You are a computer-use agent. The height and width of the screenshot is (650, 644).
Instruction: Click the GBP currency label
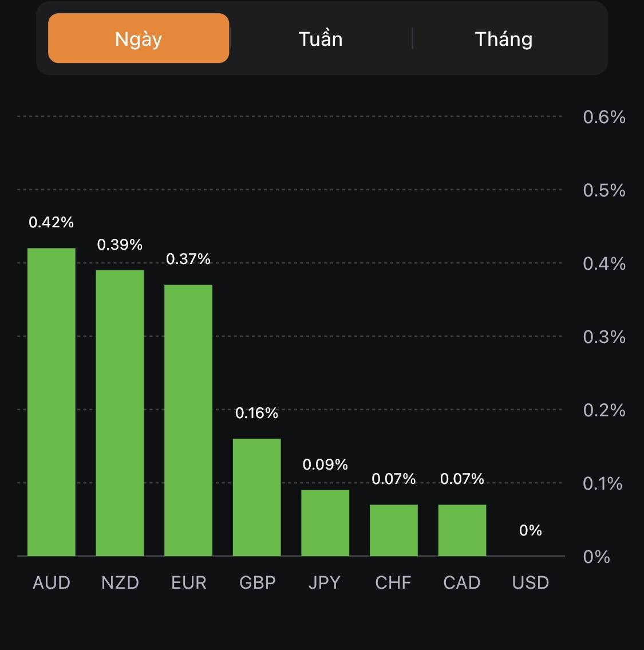(257, 582)
